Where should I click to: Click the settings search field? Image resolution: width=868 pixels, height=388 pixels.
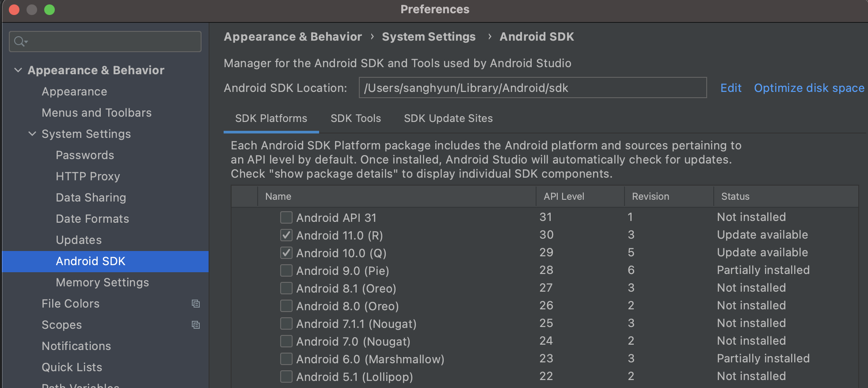pos(105,42)
